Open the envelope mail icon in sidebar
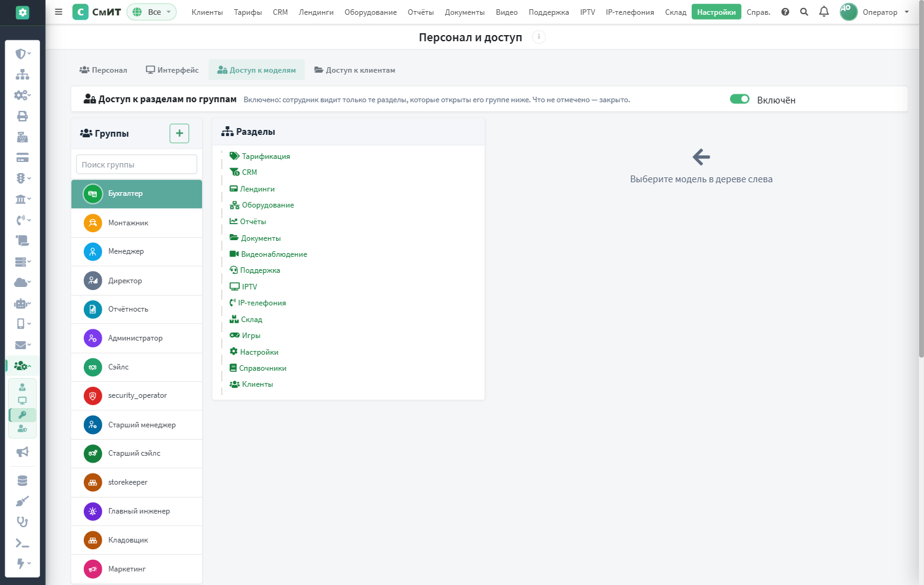Viewport: 924px width, 585px height. (x=22, y=345)
